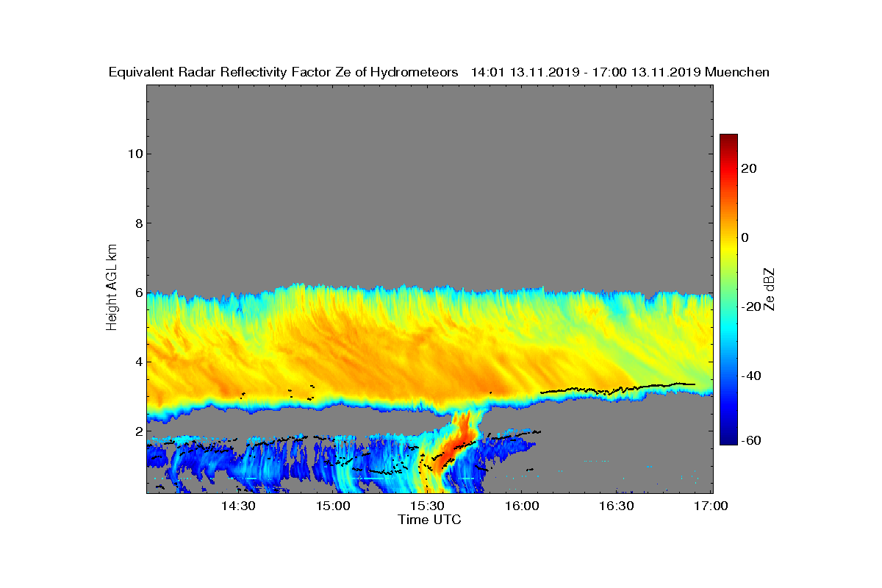Click the plot title text 'Equivalent Radar Reflectivity Factor Ze of Hydrometeors'
The height and width of the screenshot is (588, 882).
283,72
